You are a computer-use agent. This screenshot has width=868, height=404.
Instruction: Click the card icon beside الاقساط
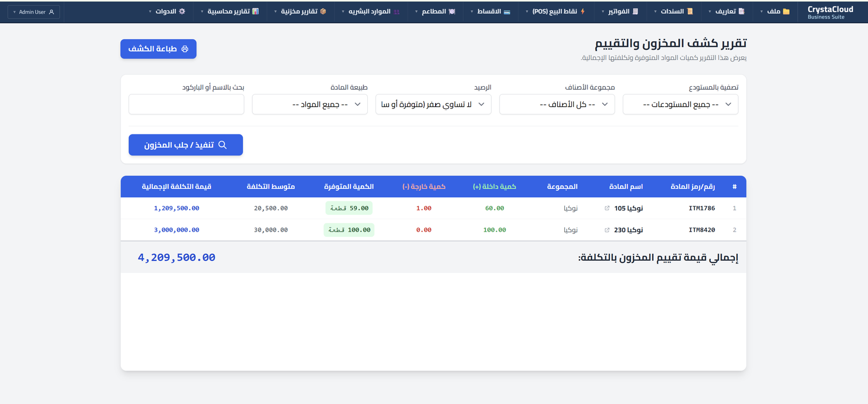(507, 11)
